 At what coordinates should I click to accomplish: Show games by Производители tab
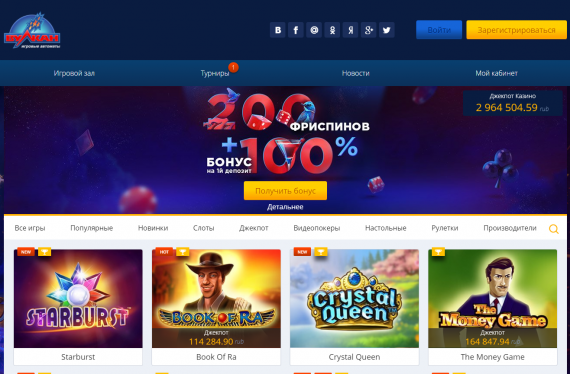tap(510, 228)
